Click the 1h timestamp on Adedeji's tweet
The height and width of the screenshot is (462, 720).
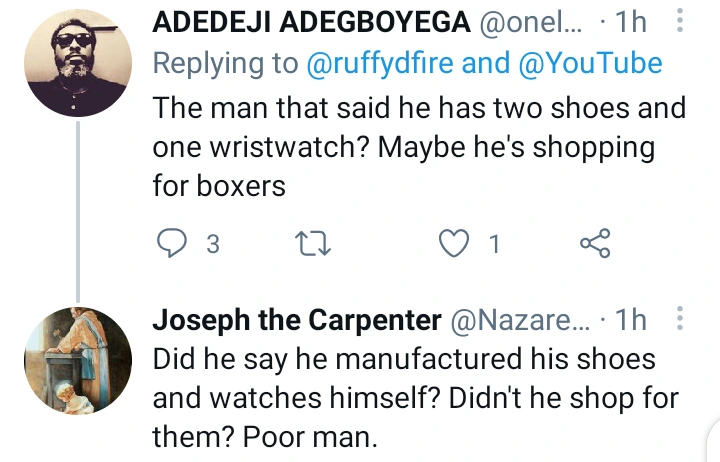pos(630,22)
